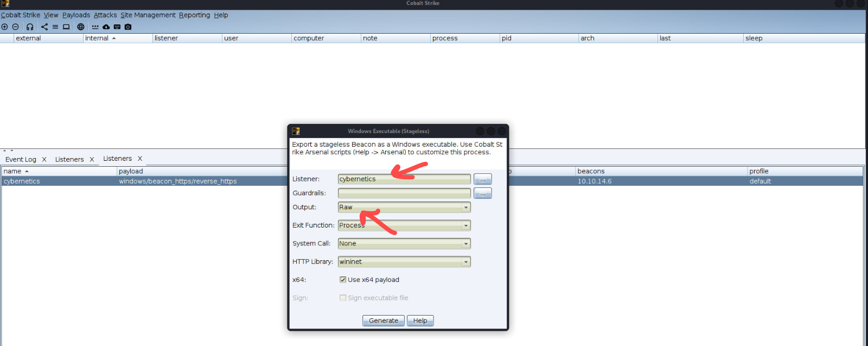Open Listeners via the headphones icon
This screenshot has height=346, width=868.
30,27
